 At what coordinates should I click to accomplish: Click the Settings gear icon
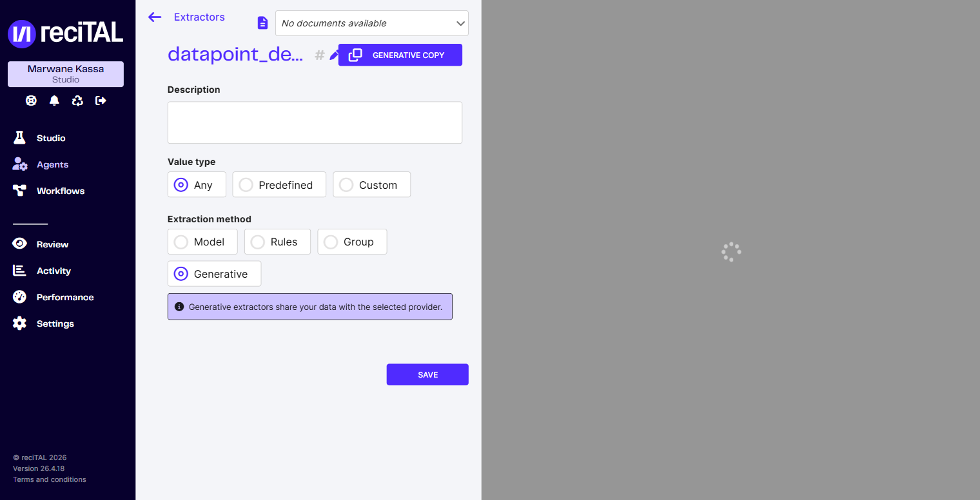coord(19,323)
